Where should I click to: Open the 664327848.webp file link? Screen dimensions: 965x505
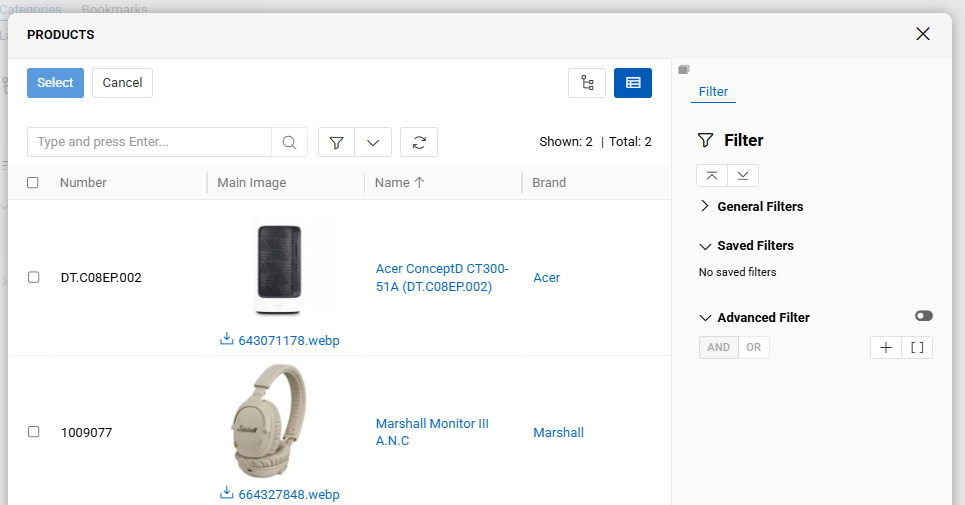289,495
